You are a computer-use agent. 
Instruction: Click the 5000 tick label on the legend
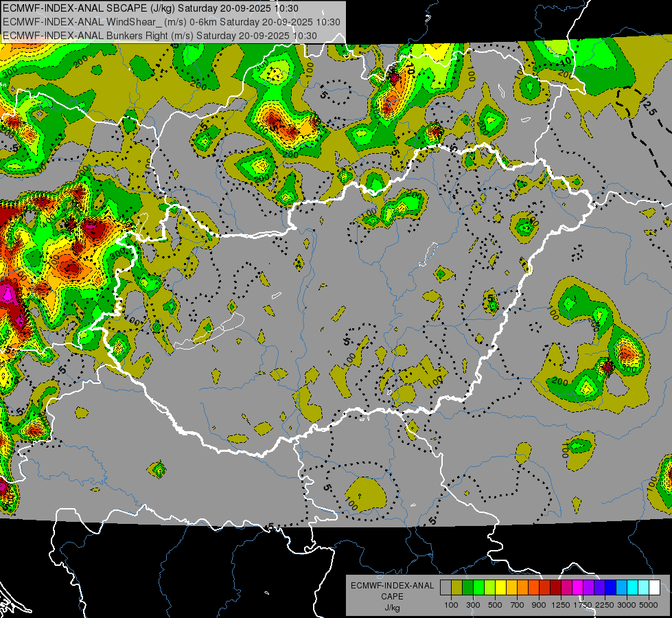click(649, 605)
